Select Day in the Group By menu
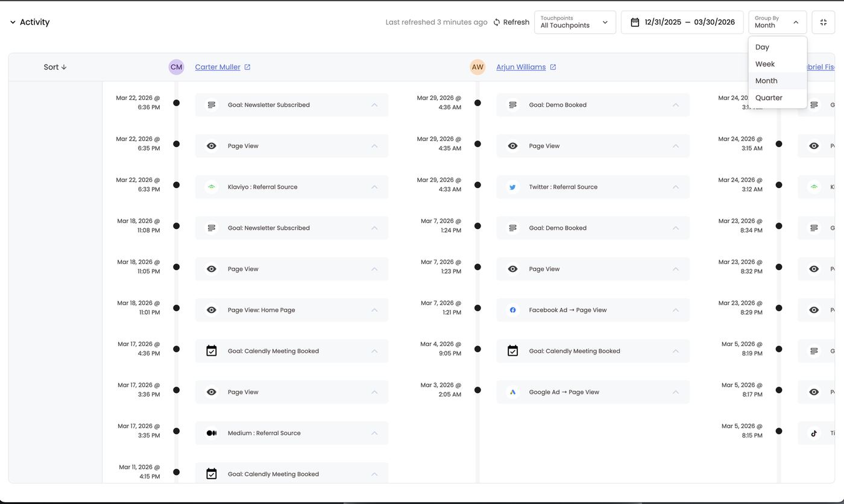 coord(778,47)
